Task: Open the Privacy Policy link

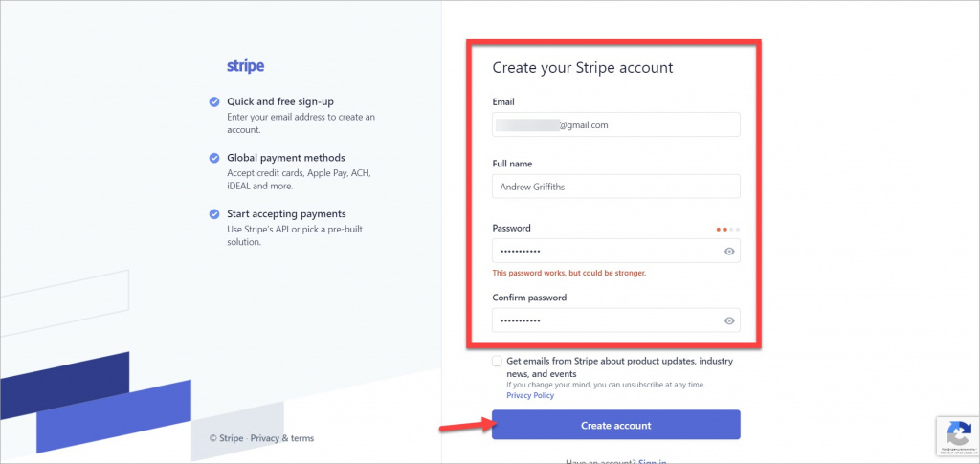Action: 530,395
